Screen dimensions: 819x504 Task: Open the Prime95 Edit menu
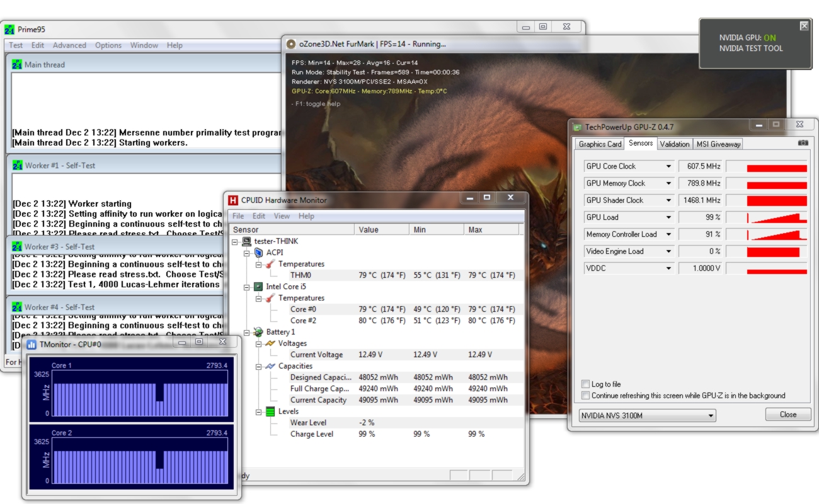coord(38,45)
